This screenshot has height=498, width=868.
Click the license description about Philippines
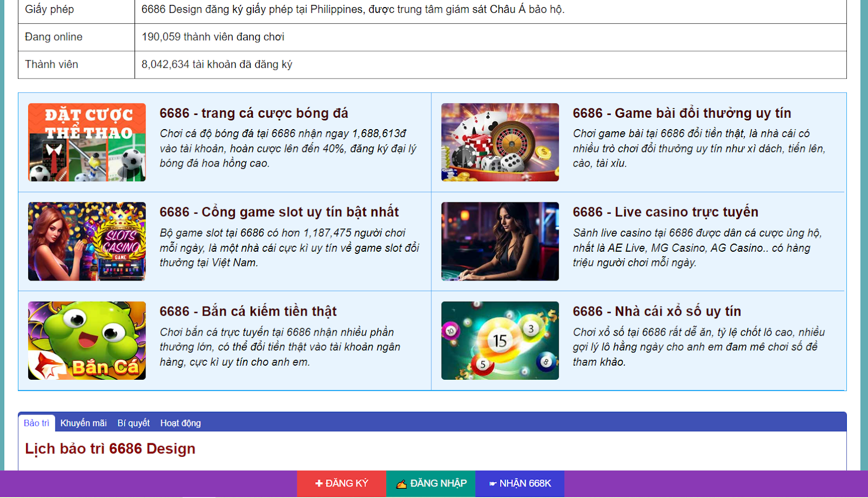[x=353, y=9]
